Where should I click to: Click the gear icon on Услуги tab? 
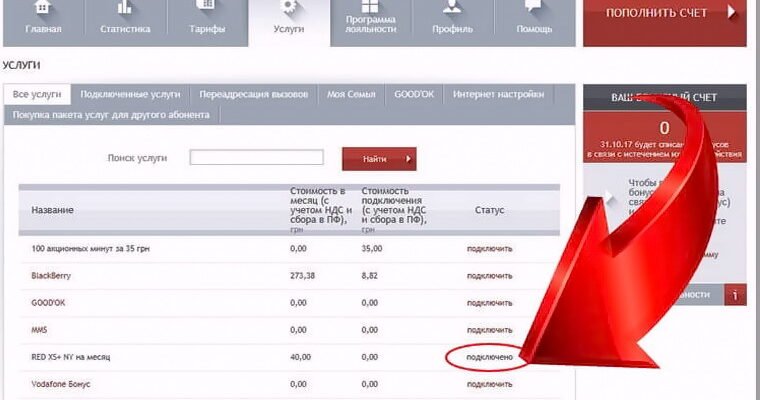(289, 7)
